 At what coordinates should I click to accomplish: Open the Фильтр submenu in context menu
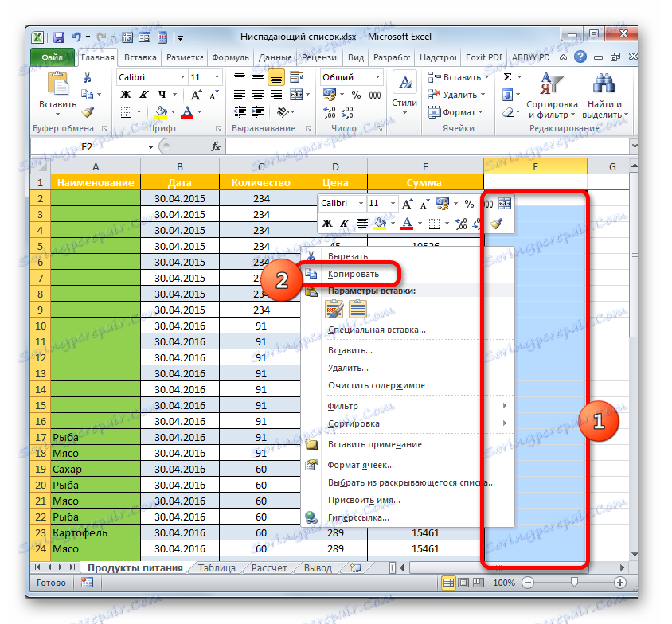407,406
